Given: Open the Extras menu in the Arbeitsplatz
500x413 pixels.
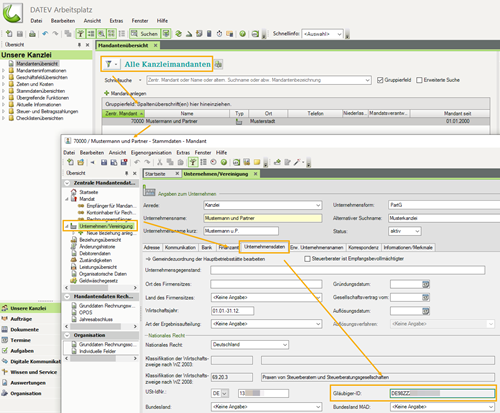Looking at the screenshot, I should point(116,21).
